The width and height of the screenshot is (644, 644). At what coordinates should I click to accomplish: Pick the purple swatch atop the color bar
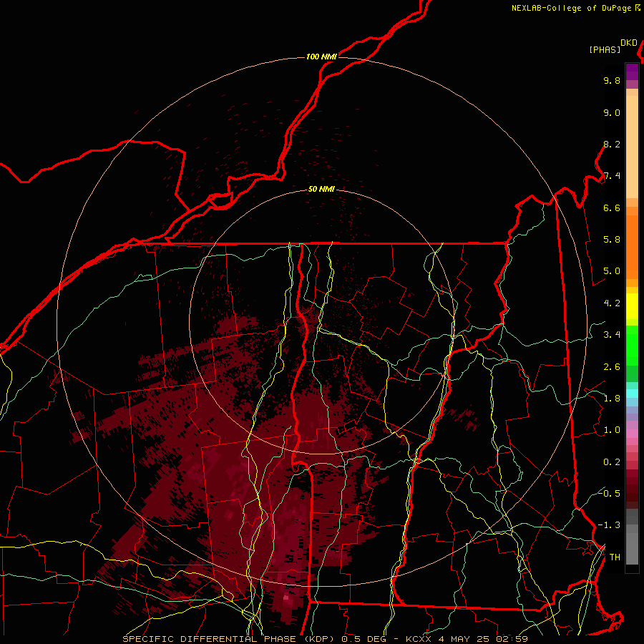(632, 72)
